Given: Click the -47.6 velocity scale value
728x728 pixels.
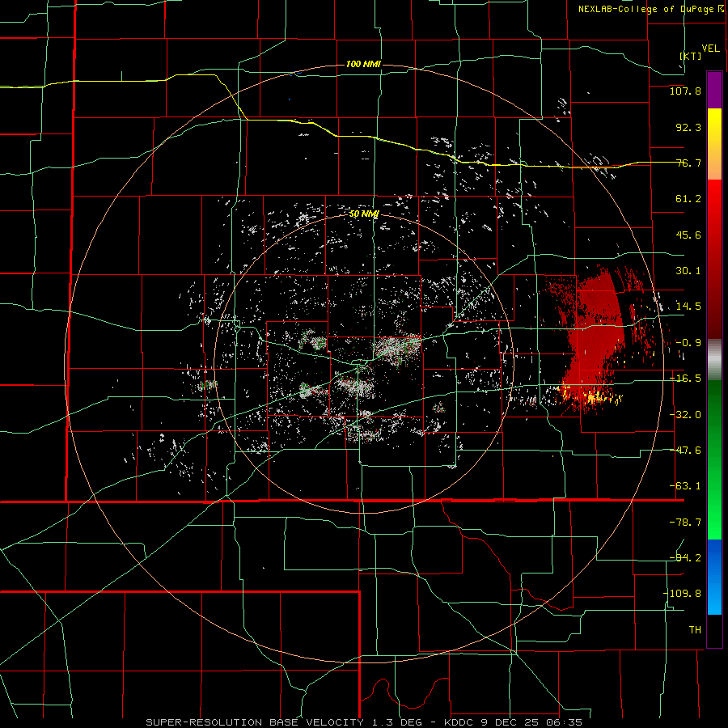Looking at the screenshot, I should 685,451.
